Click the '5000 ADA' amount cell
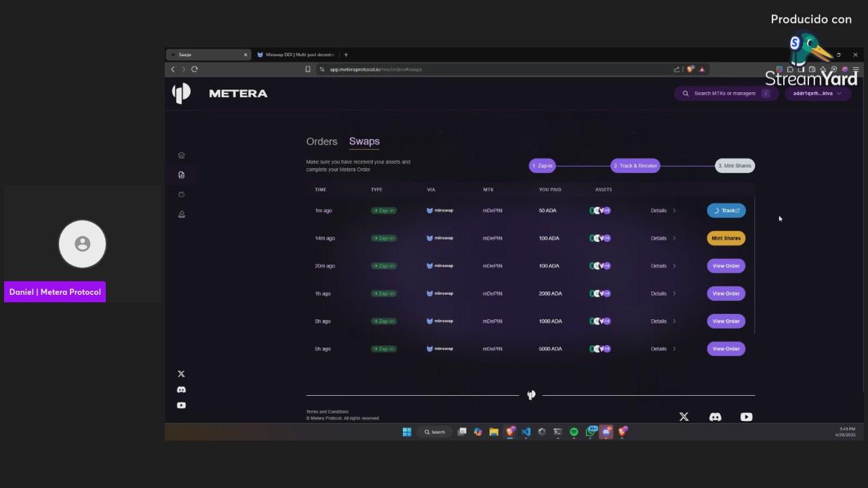 tap(551, 349)
